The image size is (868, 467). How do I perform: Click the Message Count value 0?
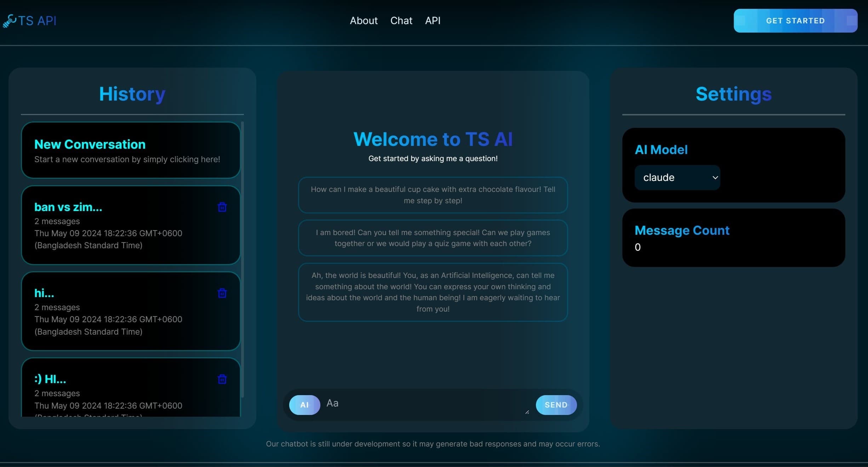tap(638, 247)
